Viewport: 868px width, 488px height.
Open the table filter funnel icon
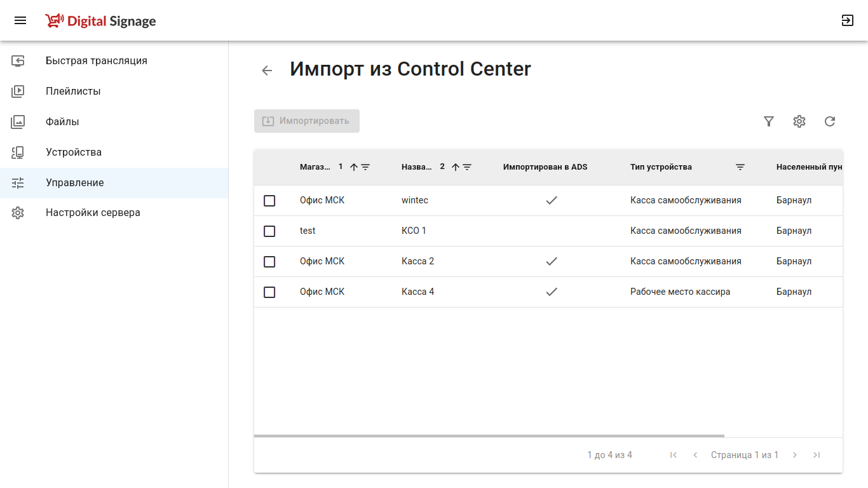[x=769, y=121]
